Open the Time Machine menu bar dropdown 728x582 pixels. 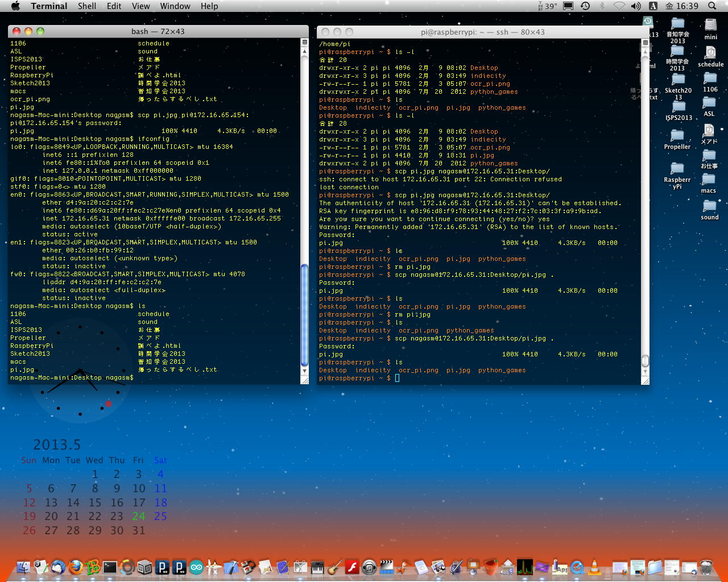(x=585, y=6)
